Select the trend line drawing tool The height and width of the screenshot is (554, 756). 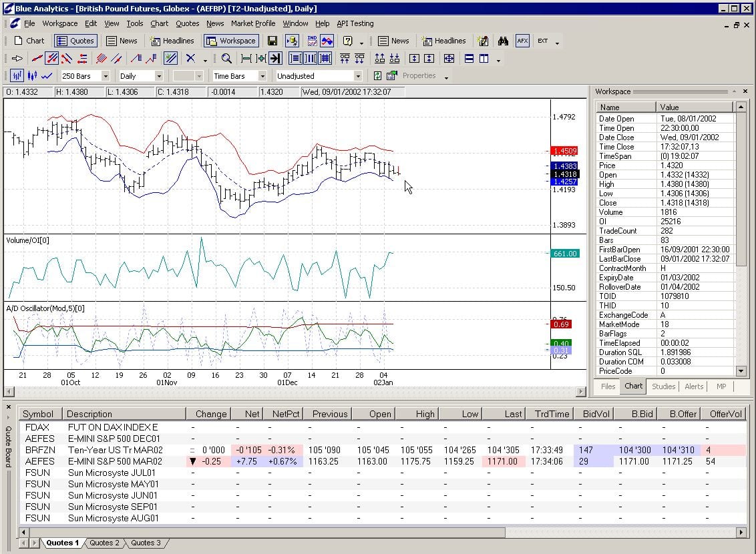click(36, 59)
